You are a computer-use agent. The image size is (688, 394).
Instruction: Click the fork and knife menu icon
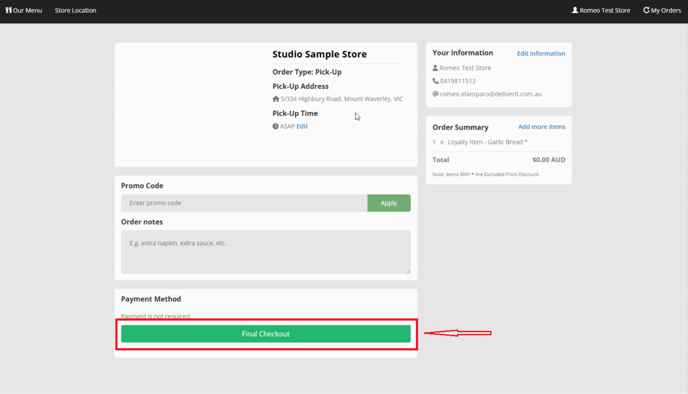(x=8, y=10)
